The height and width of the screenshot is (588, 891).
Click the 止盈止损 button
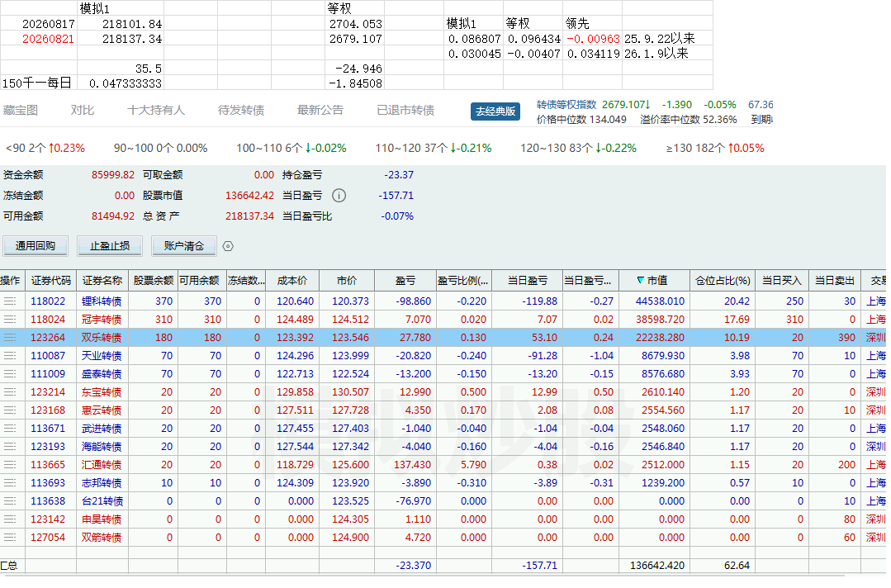coord(110,246)
